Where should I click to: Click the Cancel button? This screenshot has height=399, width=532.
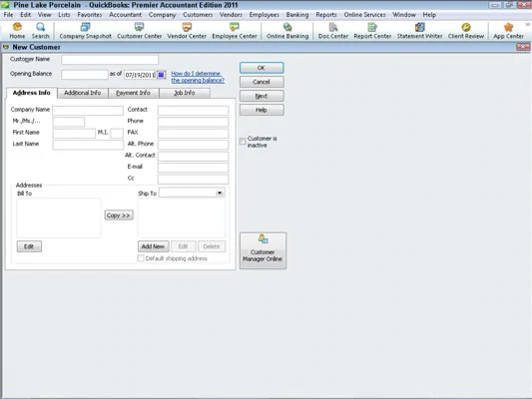262,82
